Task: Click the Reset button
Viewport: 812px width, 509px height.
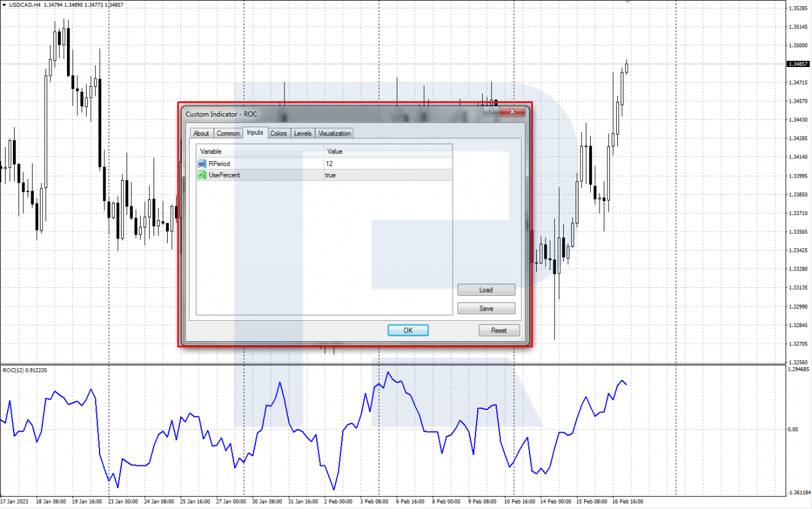Action: pos(499,330)
